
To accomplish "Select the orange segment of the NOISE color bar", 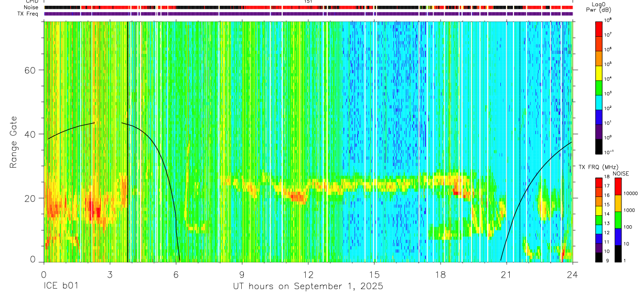I will click(619, 203).
